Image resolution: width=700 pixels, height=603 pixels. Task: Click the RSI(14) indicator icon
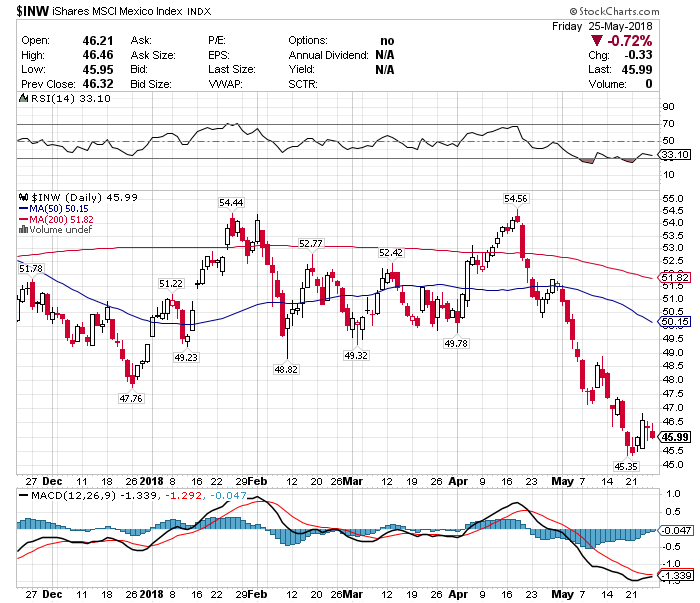point(23,98)
